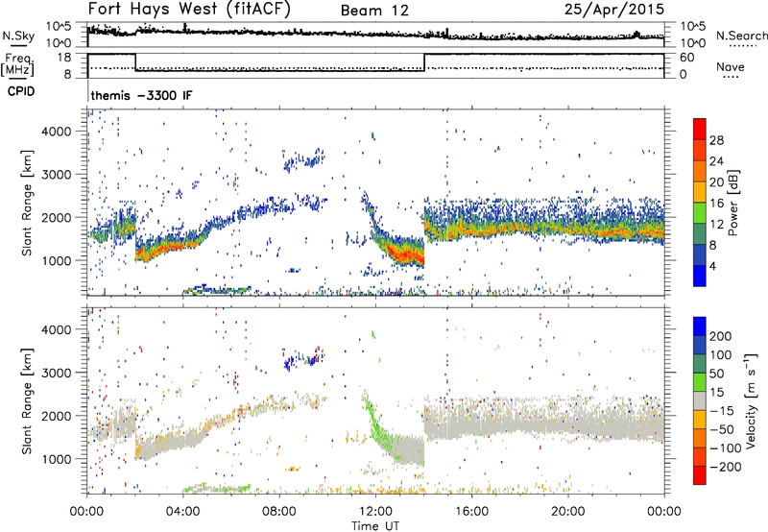
Task: Select the "N.Search" legend label
Action: pyautogui.click(x=741, y=36)
